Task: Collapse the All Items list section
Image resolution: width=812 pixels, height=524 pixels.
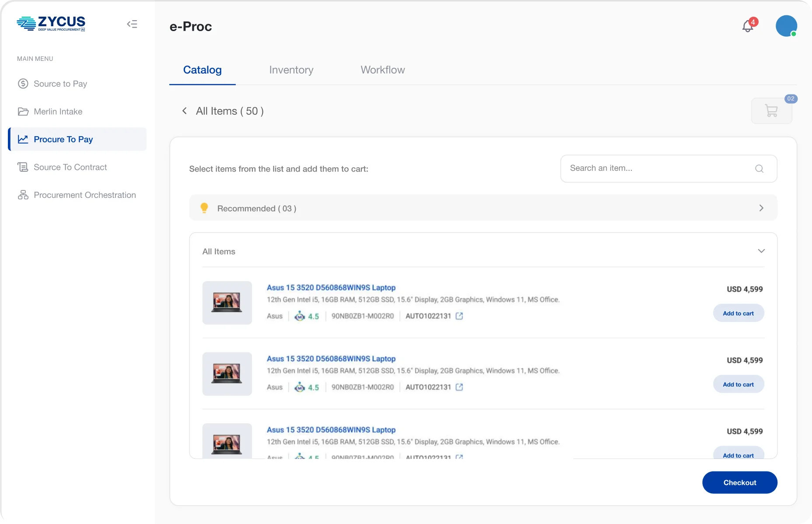Action: coord(761,251)
